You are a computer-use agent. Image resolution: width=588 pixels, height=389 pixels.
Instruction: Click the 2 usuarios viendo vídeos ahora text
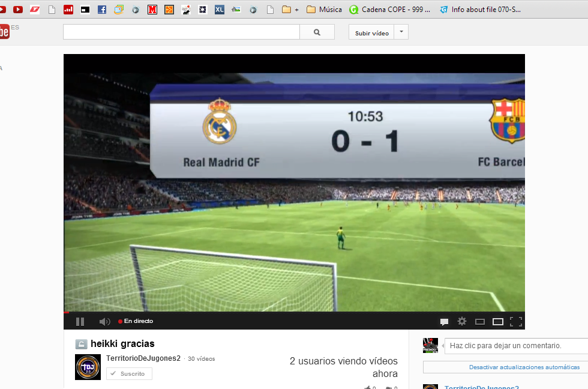(343, 367)
